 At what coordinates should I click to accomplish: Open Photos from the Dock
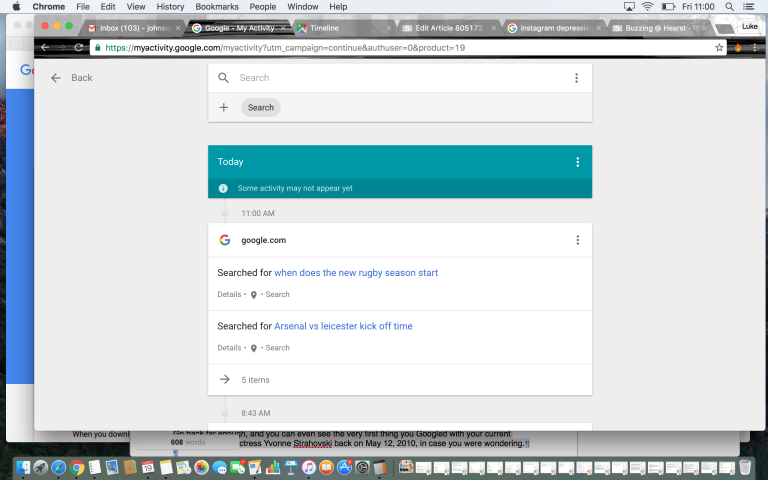(201, 467)
